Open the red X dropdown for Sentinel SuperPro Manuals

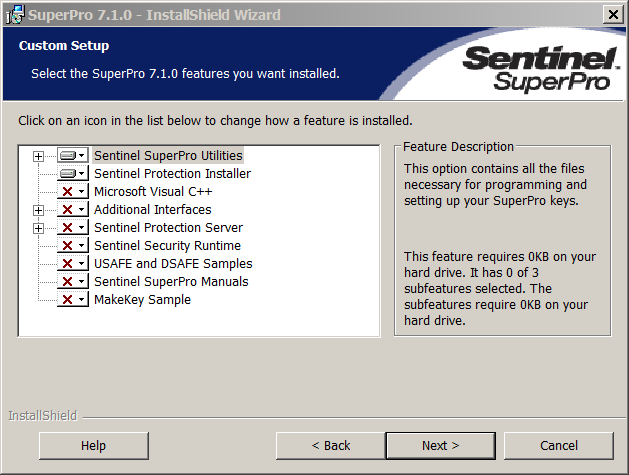pos(73,282)
